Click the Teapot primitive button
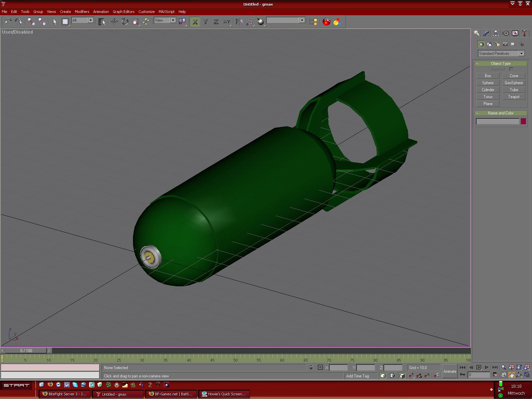 pos(514,97)
